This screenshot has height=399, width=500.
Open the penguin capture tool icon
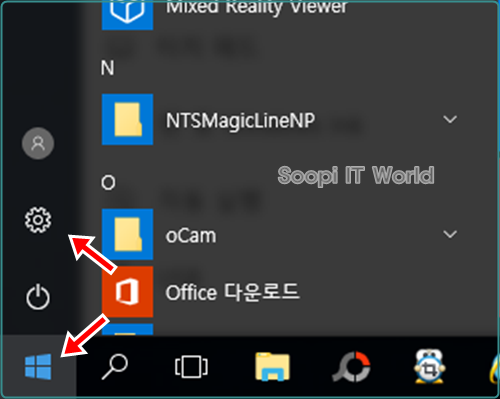click(x=429, y=367)
